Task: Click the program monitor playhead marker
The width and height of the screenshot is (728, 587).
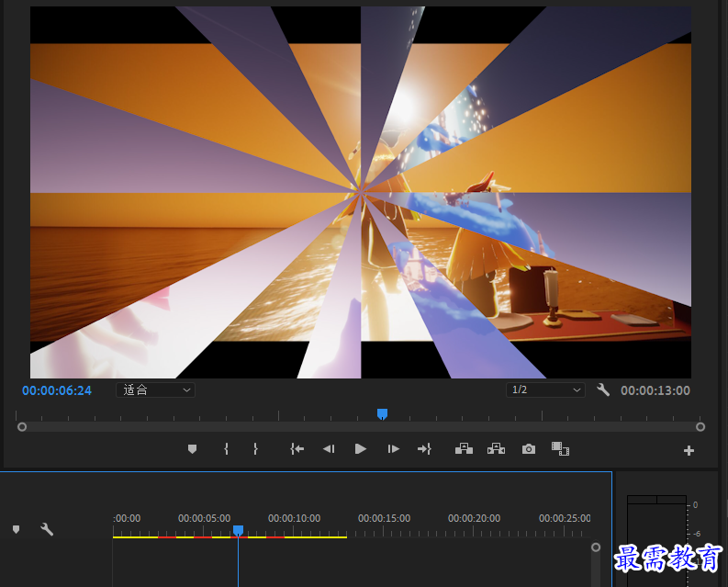Action: pyautogui.click(x=382, y=414)
